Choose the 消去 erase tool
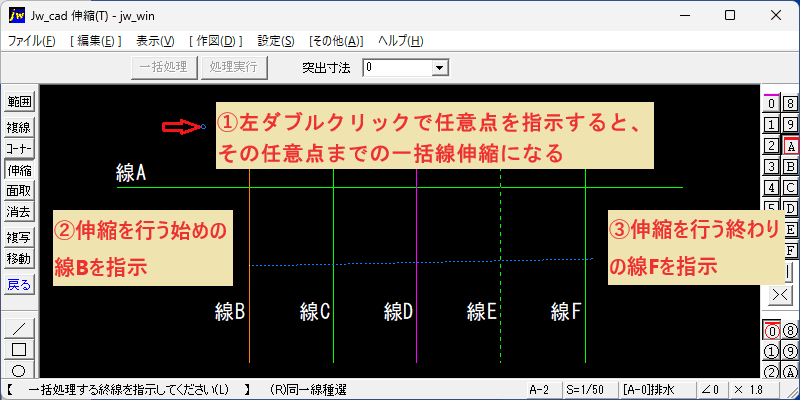The width and height of the screenshot is (800, 400). (x=19, y=211)
